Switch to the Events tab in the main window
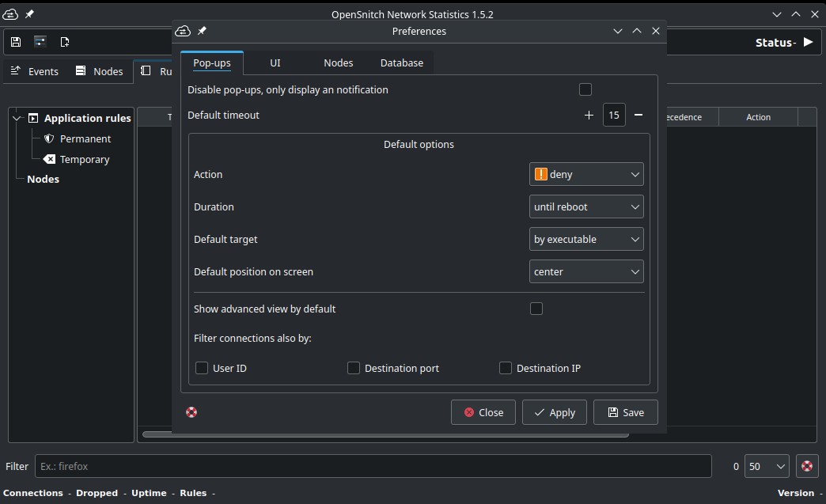The image size is (826, 504). coord(35,71)
